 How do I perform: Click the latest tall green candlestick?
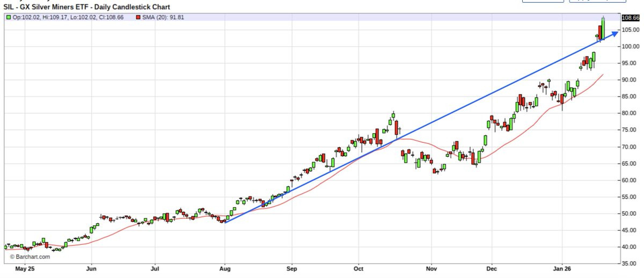(604, 28)
